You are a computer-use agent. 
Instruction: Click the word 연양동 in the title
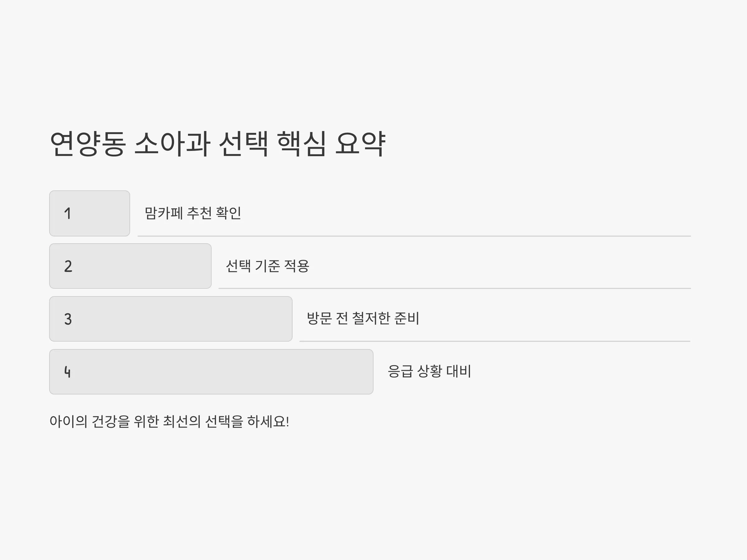pos(88,144)
